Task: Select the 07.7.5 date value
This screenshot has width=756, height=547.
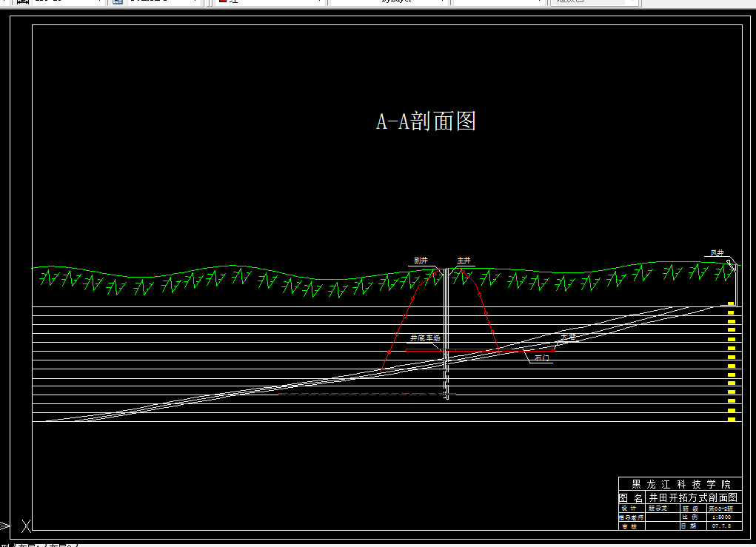Action: [721, 526]
